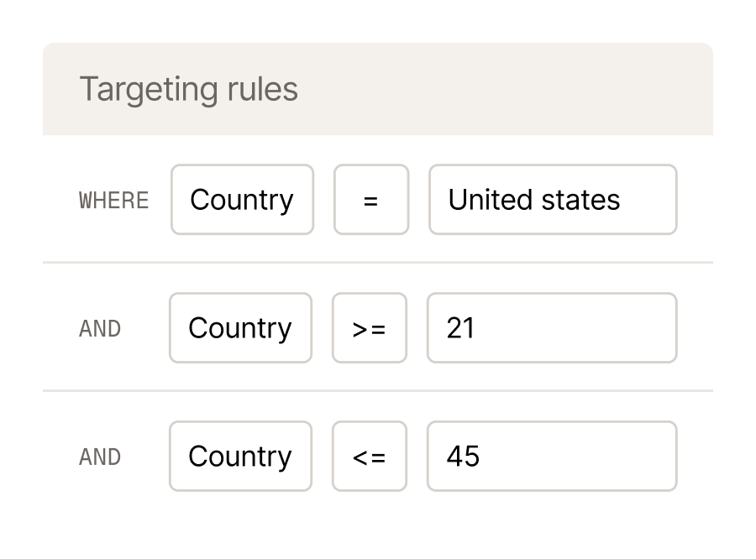Image resolution: width=756 pixels, height=559 pixels.
Task: Open the Country selector in the ">=" rule
Action: tap(240, 327)
